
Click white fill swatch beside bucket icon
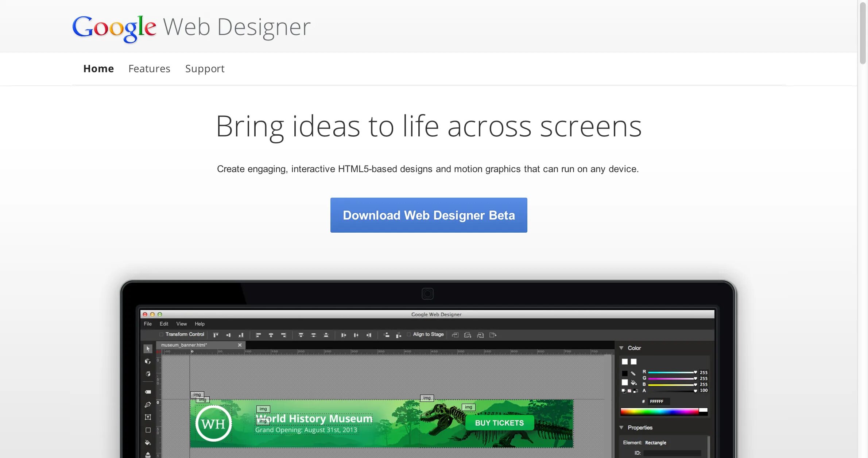tap(625, 383)
